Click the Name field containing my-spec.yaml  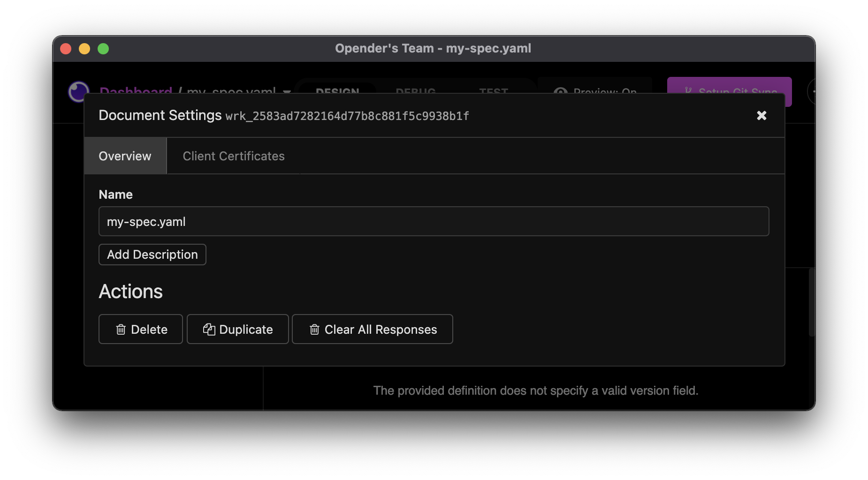[434, 221]
